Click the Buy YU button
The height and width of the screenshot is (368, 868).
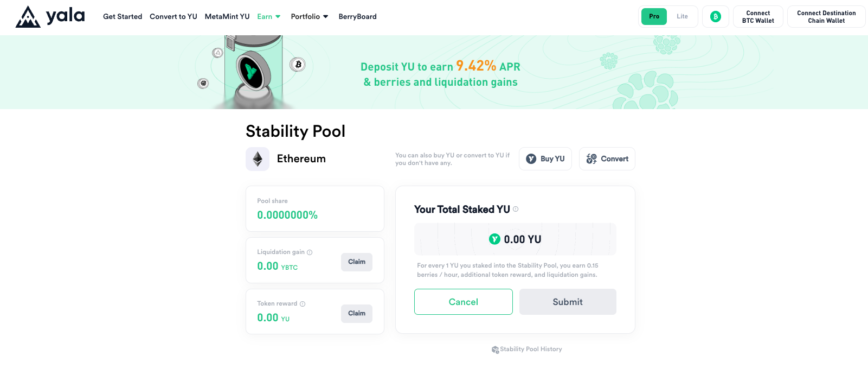pos(545,159)
